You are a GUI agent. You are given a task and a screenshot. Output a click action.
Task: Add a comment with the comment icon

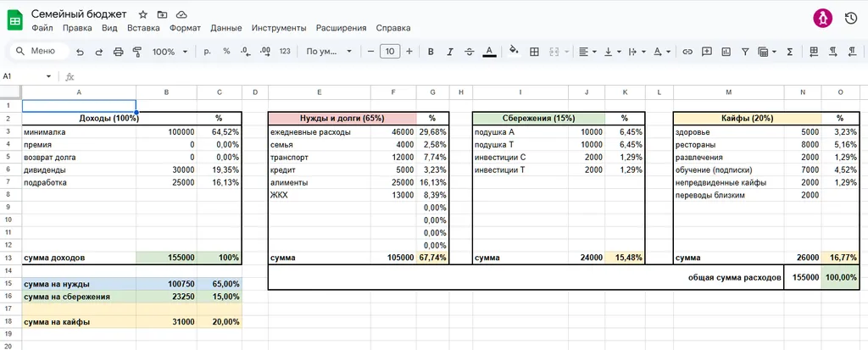coord(706,52)
